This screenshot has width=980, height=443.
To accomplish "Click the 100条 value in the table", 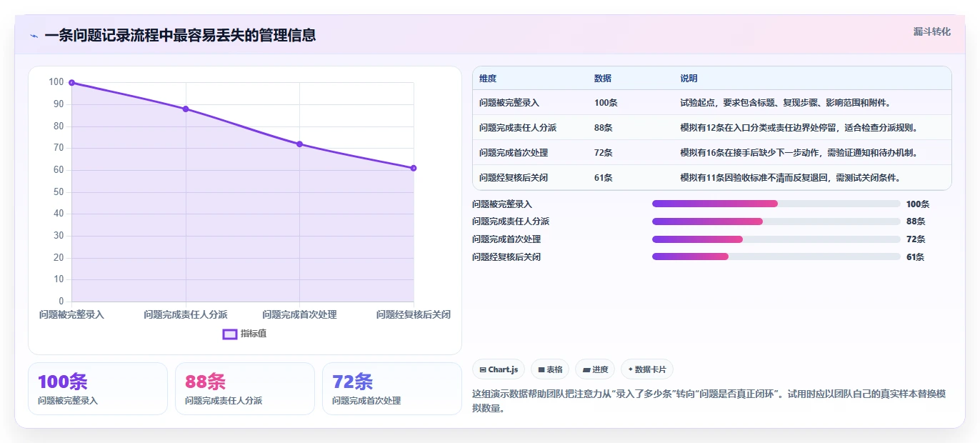I will [x=606, y=103].
